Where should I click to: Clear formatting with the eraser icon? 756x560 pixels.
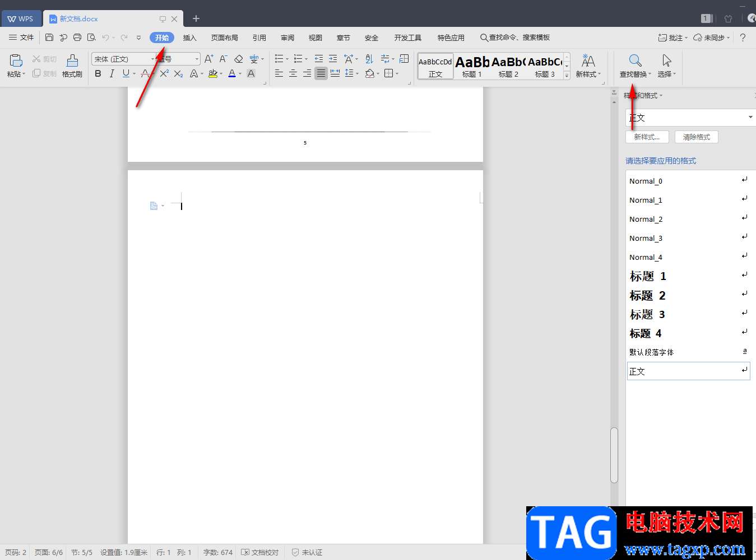(238, 59)
